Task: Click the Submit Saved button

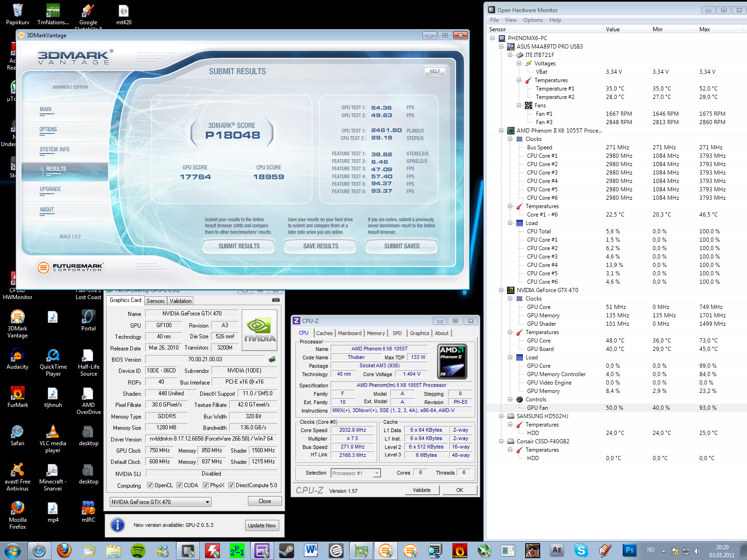Action: (402, 246)
